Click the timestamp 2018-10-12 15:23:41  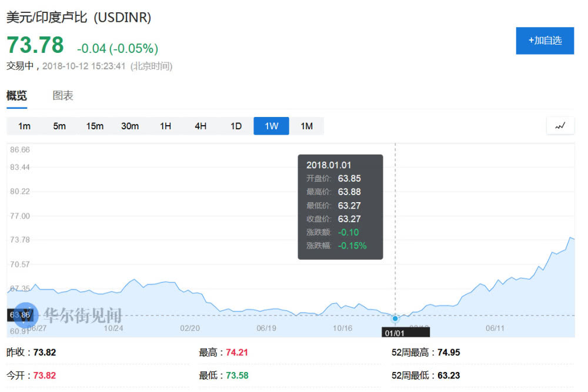83,66
